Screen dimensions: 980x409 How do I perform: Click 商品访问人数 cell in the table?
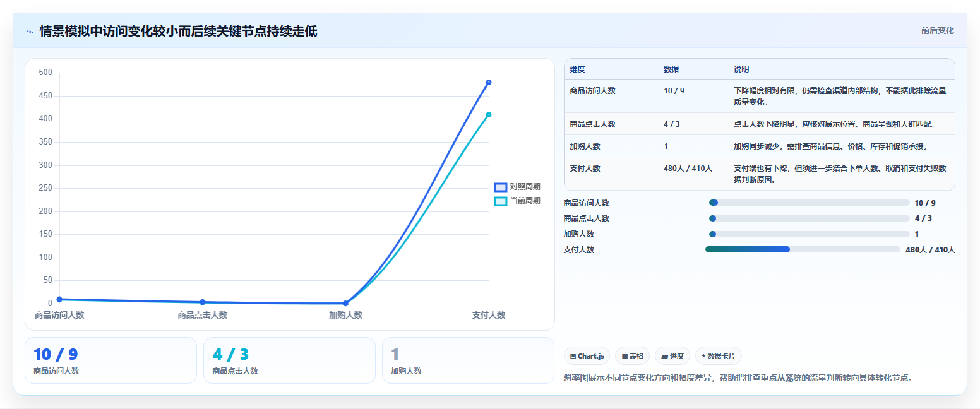[x=592, y=90]
